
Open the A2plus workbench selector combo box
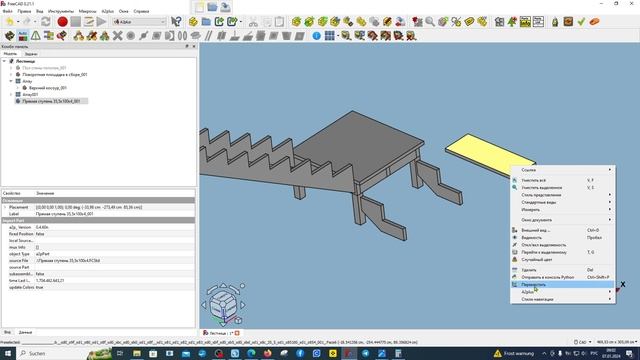click(x=139, y=22)
